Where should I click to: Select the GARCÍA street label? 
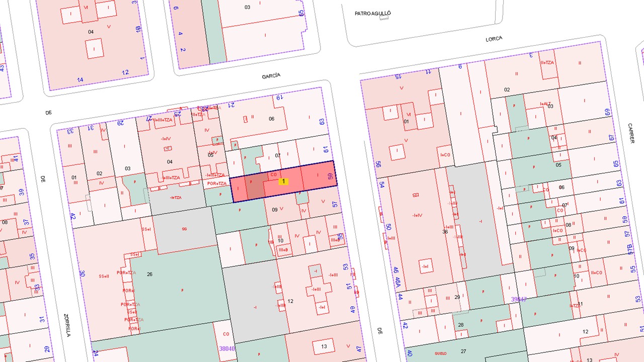click(271, 76)
